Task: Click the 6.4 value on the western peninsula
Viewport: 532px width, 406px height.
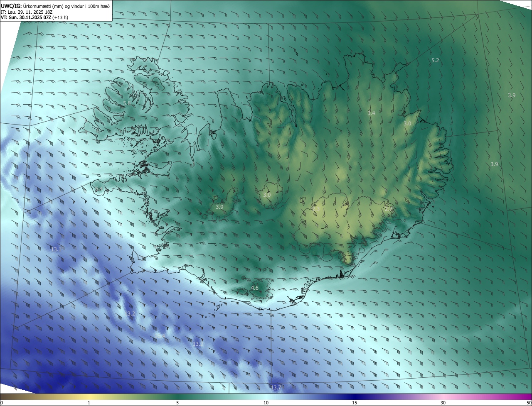Action: point(99,189)
